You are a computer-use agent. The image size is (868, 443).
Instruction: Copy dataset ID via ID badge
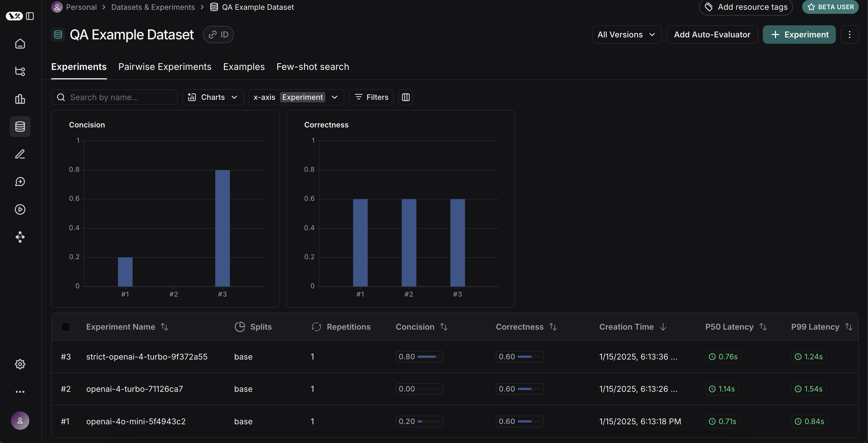(x=218, y=35)
